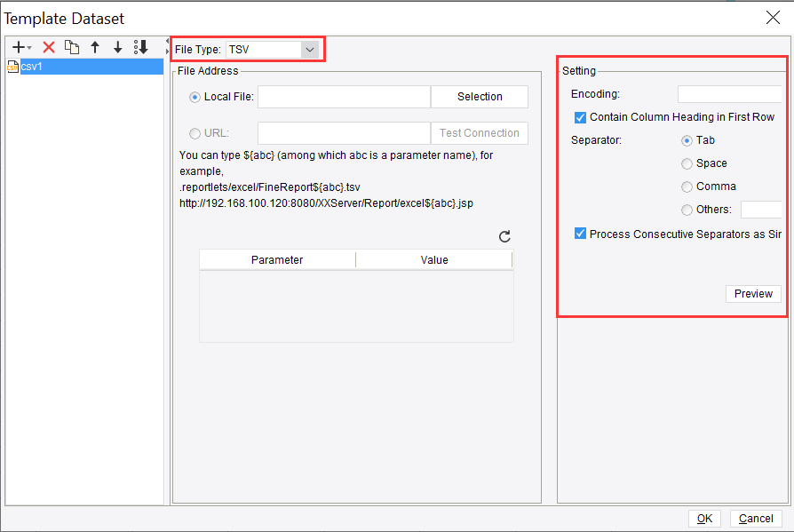Image resolution: width=794 pixels, height=532 pixels.
Task: Move the dataset up with the up arrow
Action: click(95, 46)
